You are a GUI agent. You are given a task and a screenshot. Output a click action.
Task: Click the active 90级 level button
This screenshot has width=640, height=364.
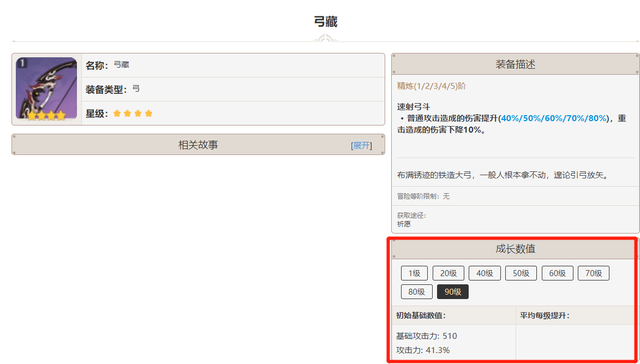pos(453,292)
